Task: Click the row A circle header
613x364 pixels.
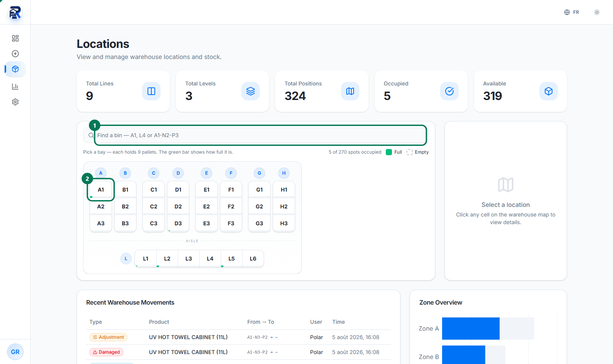Action: (101, 173)
